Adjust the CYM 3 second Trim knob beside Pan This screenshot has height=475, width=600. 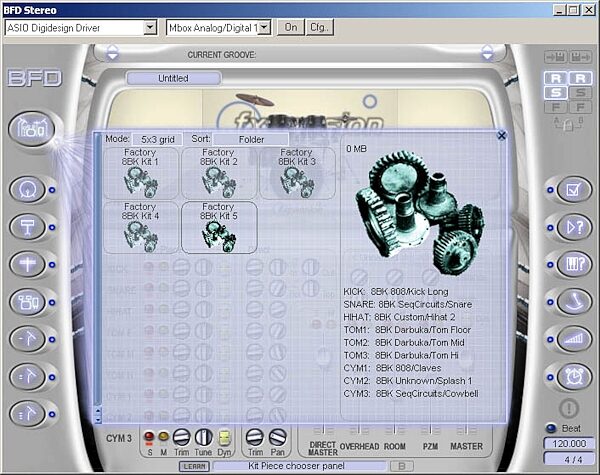click(254, 437)
